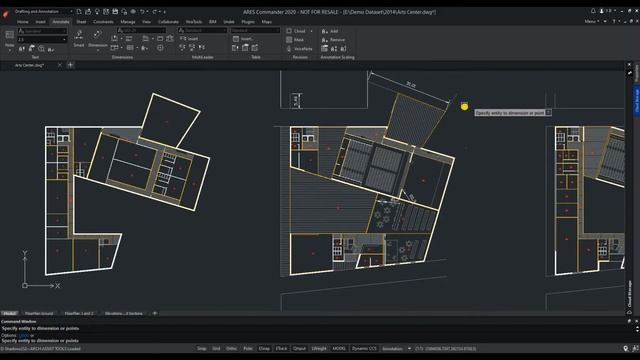Click the user account icon

point(602,11)
